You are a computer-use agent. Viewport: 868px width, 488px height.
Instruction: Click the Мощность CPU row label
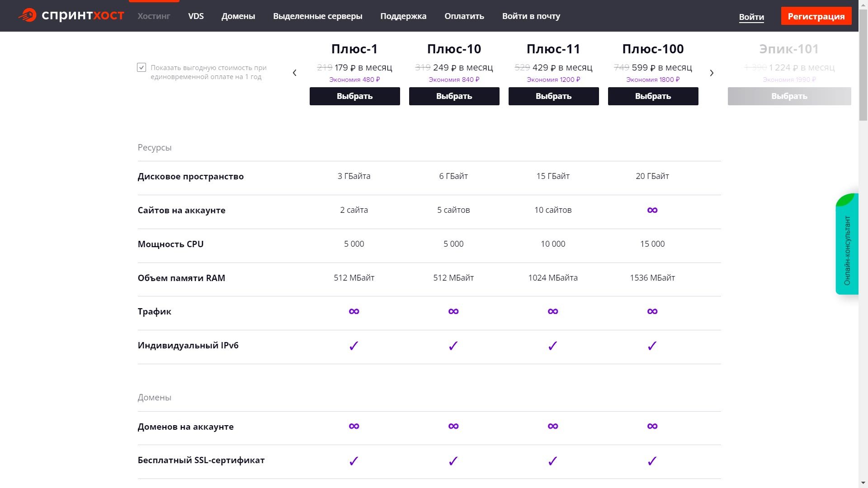pyautogui.click(x=170, y=244)
